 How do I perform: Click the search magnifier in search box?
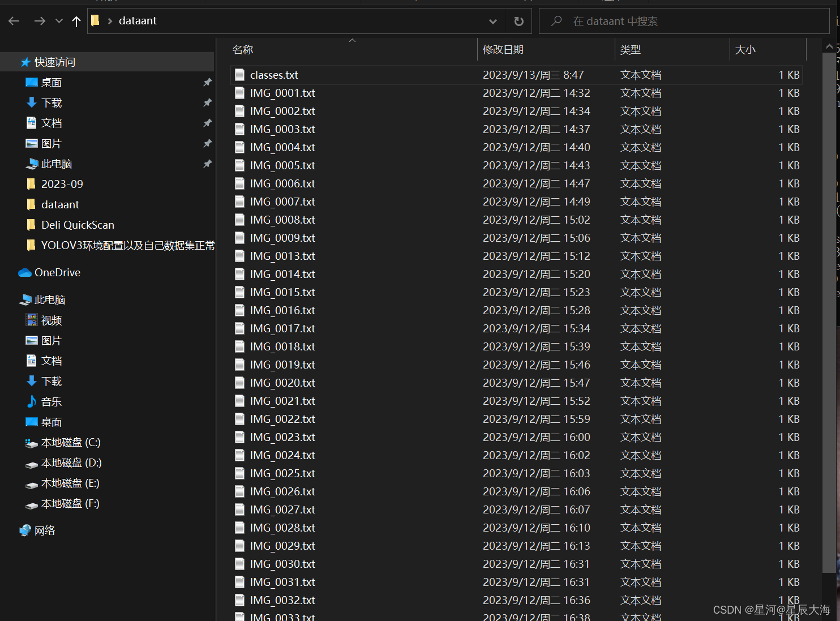(x=556, y=21)
